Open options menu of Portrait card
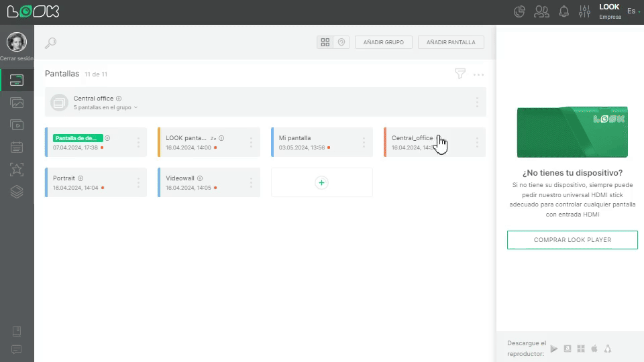The image size is (644, 362). (x=138, y=182)
